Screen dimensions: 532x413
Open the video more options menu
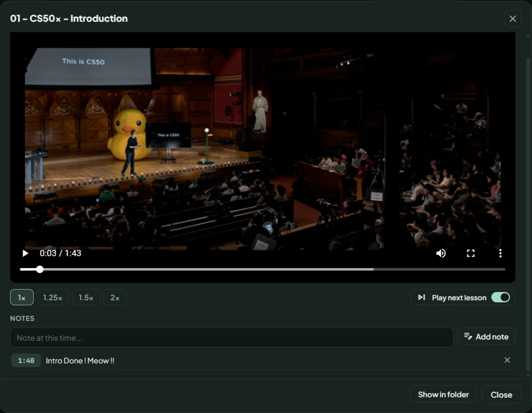coord(500,253)
